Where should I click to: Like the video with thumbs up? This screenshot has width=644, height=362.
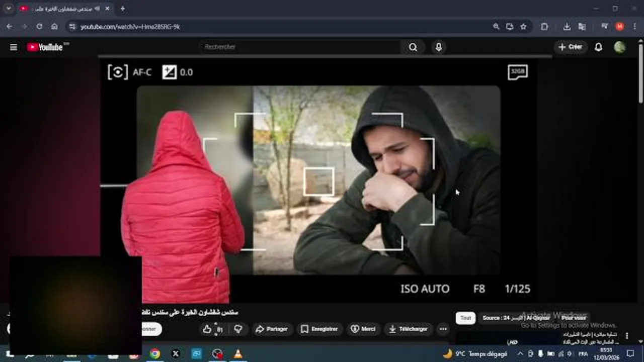click(x=207, y=329)
